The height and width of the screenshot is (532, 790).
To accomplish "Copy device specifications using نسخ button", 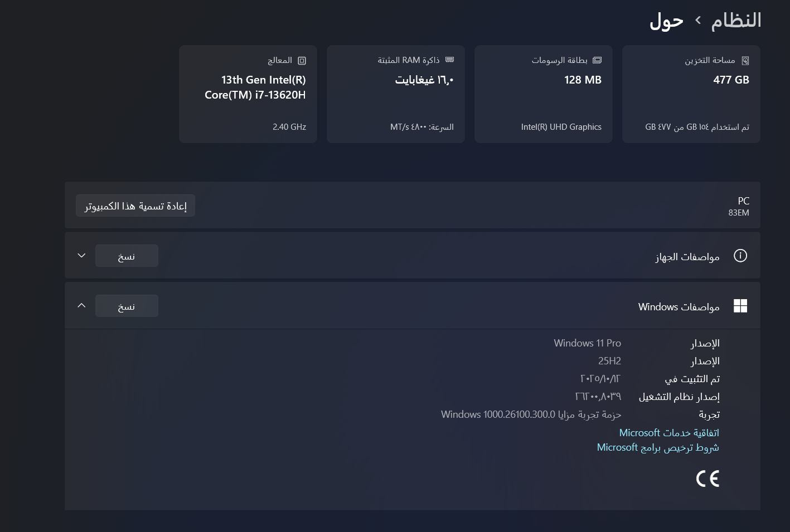I will pos(127,256).
